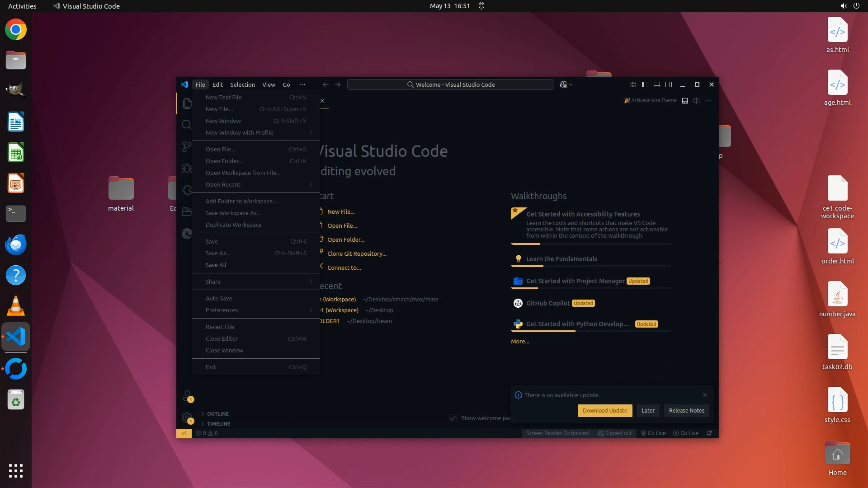Click the command center search field
The image size is (868, 488).
click(450, 84)
